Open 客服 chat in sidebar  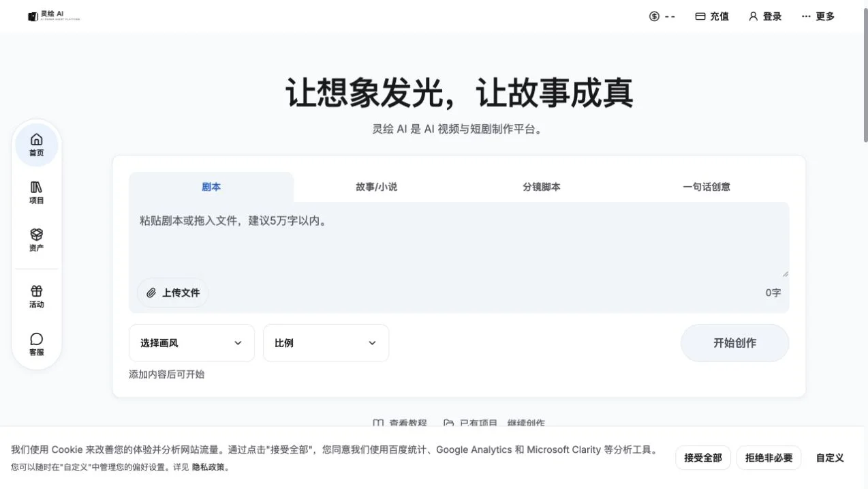pos(37,344)
